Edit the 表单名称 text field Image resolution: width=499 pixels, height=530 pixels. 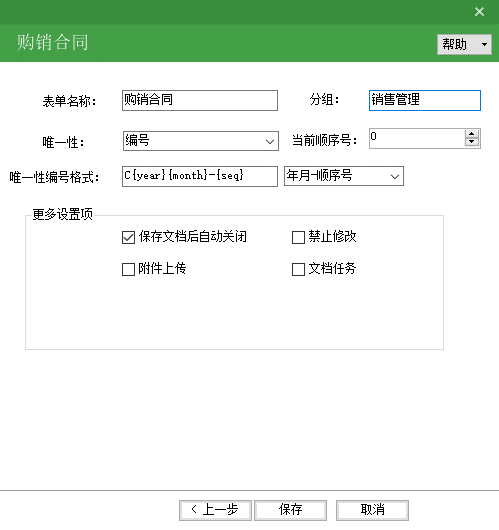pos(200,100)
